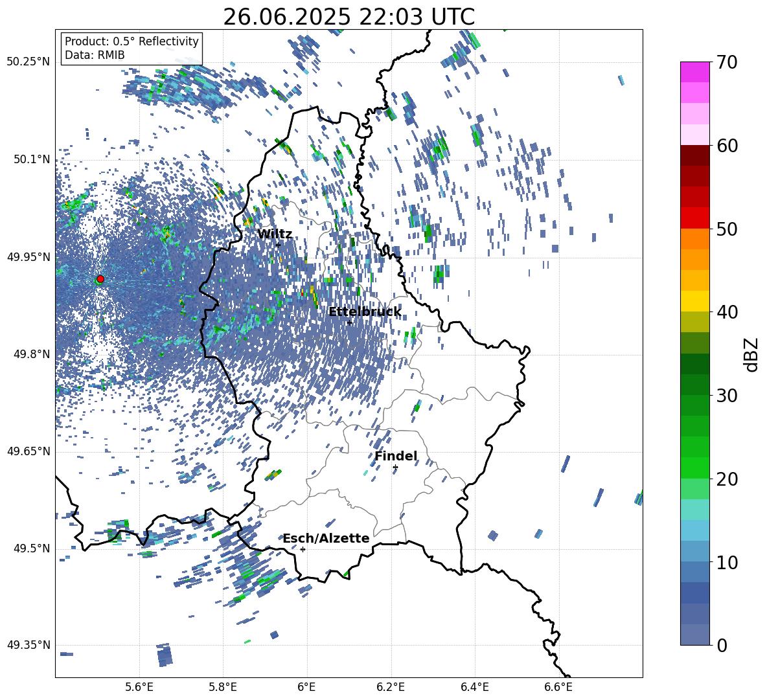Click the 49.5°N latitude label
The image size is (767, 700).
coord(31,548)
